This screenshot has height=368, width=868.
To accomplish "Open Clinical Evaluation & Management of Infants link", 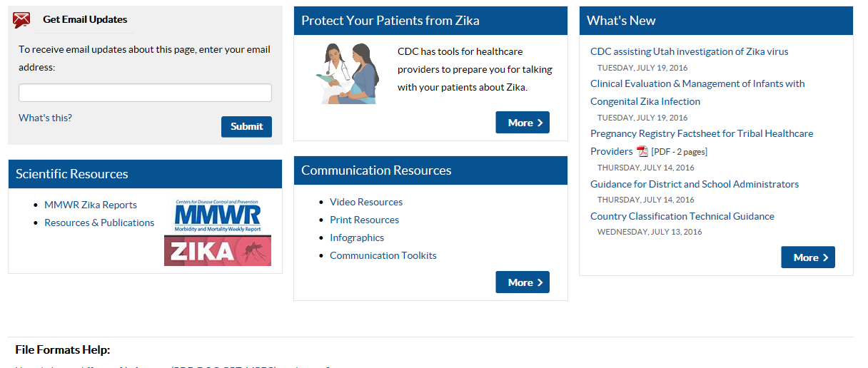I will click(x=697, y=83).
